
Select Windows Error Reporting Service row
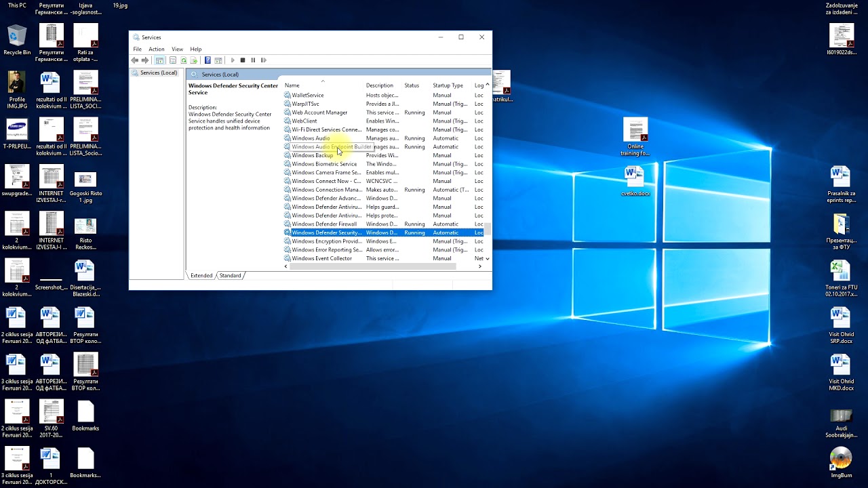[x=383, y=249]
